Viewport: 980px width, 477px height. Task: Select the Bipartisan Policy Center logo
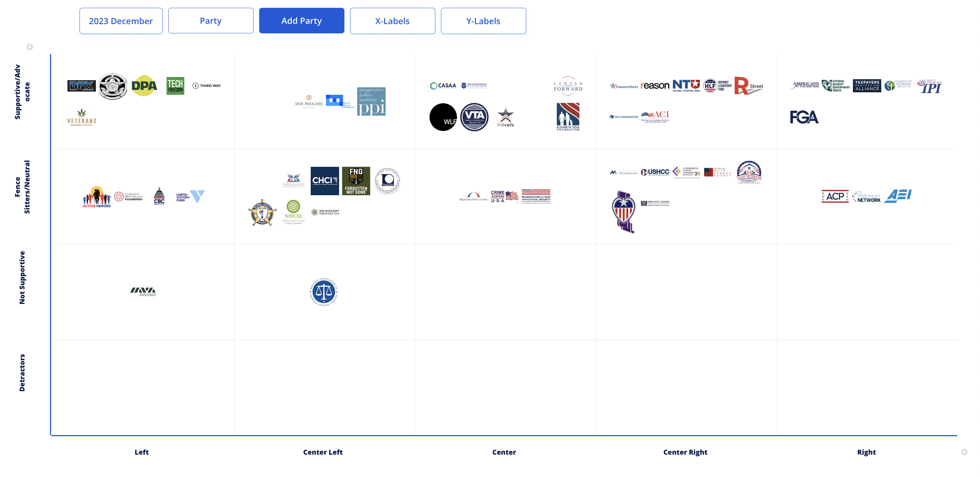(x=474, y=197)
